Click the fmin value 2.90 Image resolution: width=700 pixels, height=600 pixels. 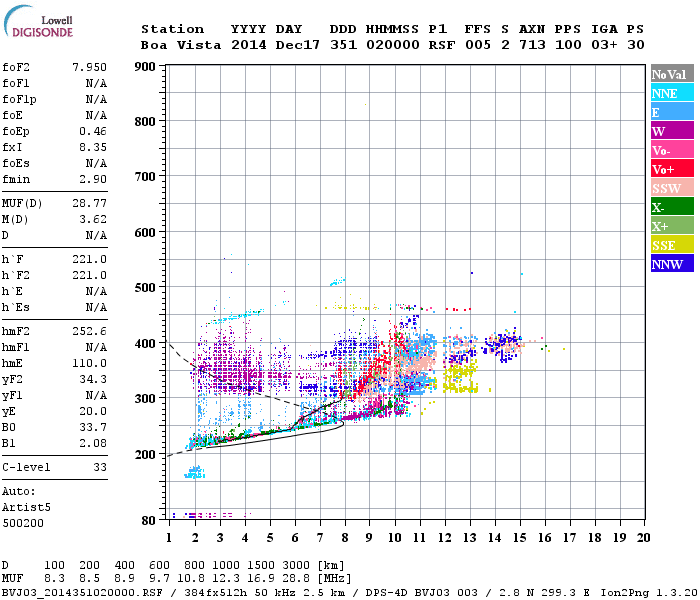tap(93, 179)
